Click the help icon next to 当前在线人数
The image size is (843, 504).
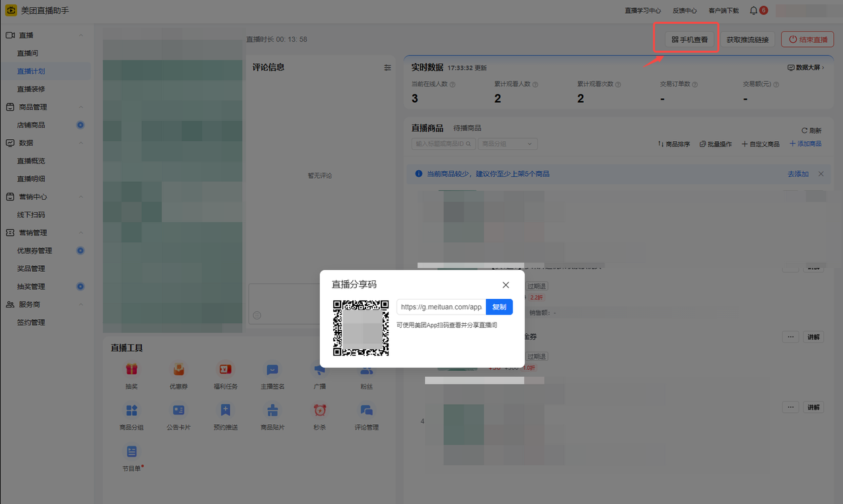click(x=453, y=84)
